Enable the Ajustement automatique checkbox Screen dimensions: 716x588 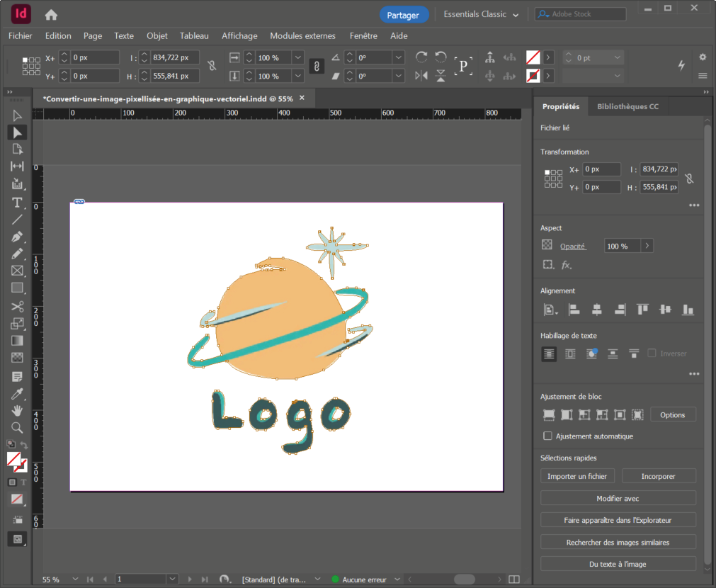pos(547,436)
